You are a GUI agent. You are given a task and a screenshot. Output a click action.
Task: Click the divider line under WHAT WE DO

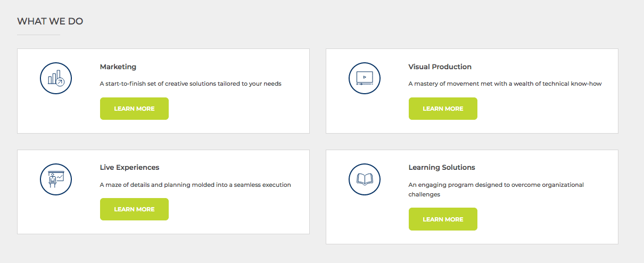point(38,35)
